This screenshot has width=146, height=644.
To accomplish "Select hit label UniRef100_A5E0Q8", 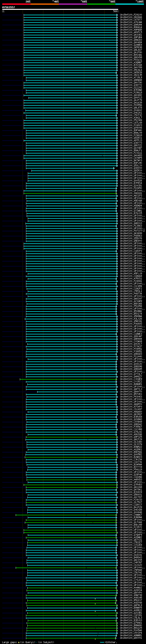I will point(131,201).
